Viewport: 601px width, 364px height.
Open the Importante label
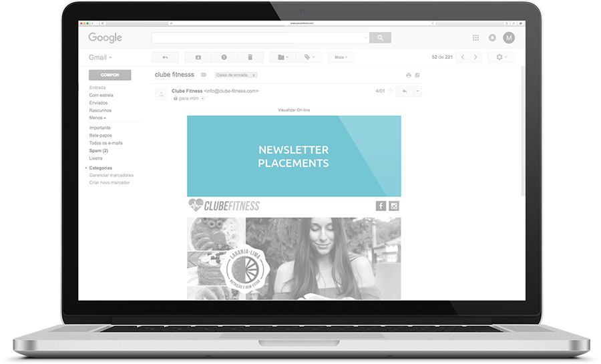coord(99,128)
